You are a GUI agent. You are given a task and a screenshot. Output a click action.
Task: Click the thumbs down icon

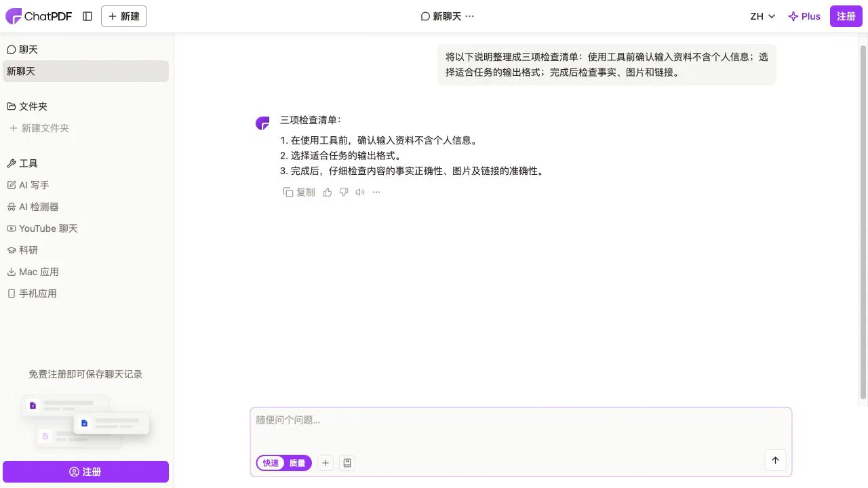point(344,192)
